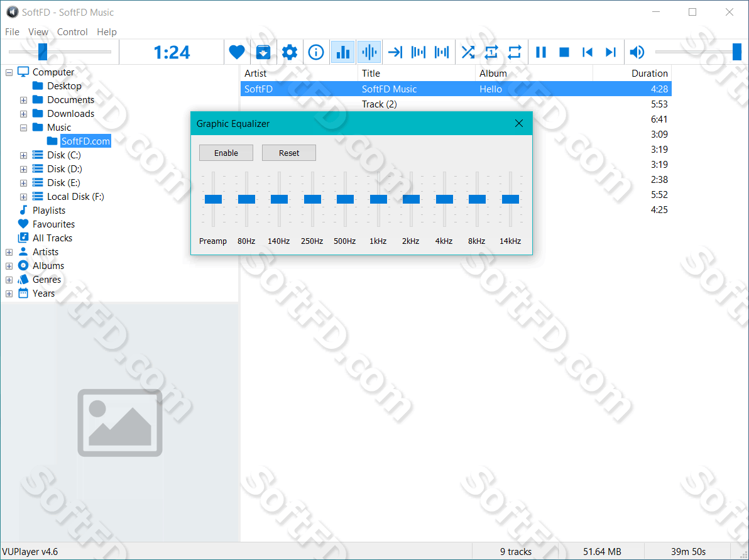Open the Control menu

(72, 31)
